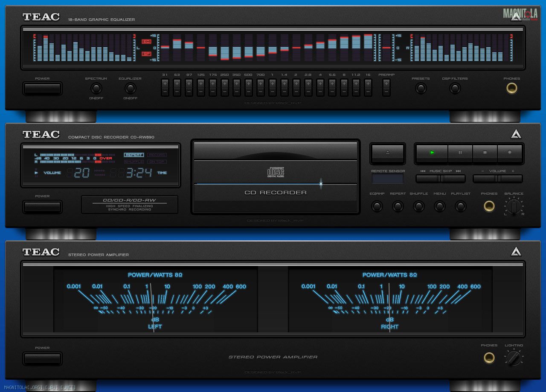Viewport: 546px width, 392px height.
Task: Show the Playlist using its round button
Action: [460, 207]
